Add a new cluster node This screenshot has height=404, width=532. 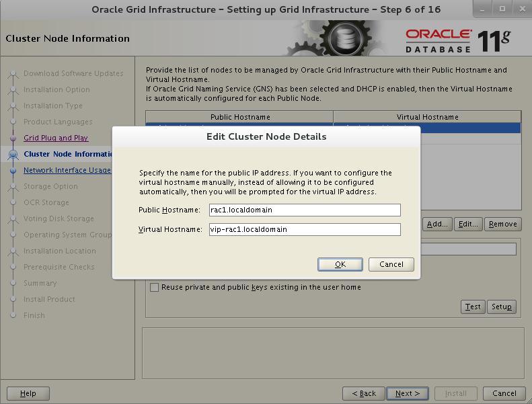[437, 225]
